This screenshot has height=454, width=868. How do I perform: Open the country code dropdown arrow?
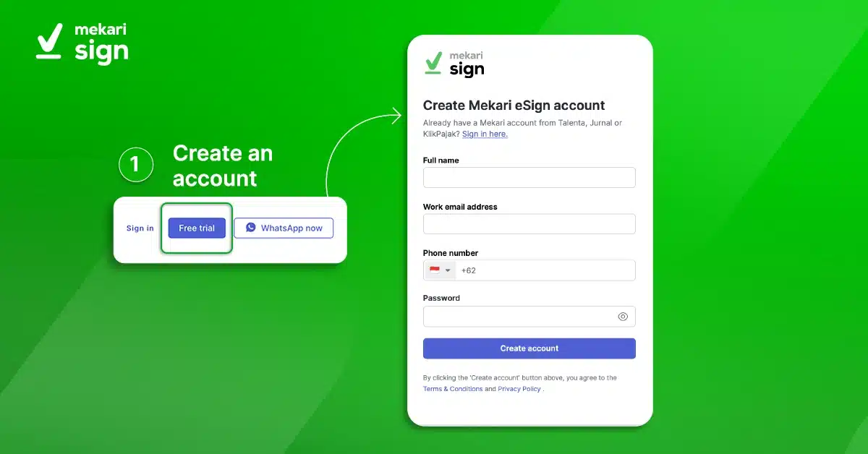point(448,271)
